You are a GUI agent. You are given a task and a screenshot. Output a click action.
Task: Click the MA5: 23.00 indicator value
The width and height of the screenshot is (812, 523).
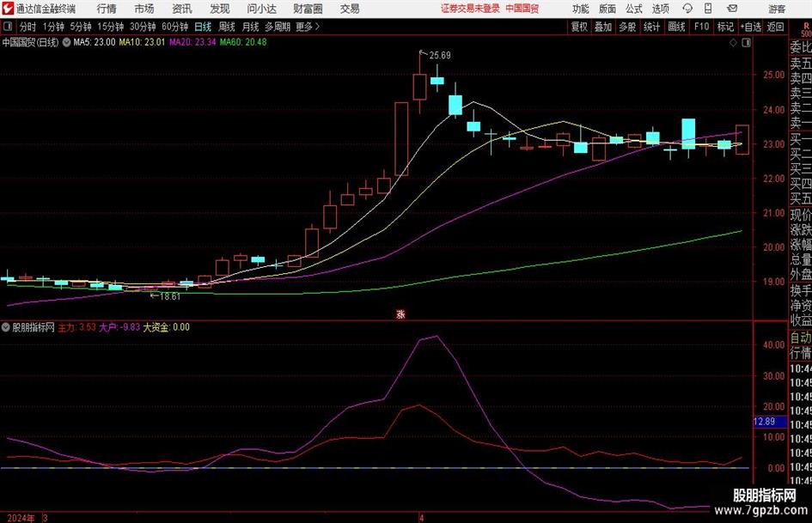click(95, 42)
